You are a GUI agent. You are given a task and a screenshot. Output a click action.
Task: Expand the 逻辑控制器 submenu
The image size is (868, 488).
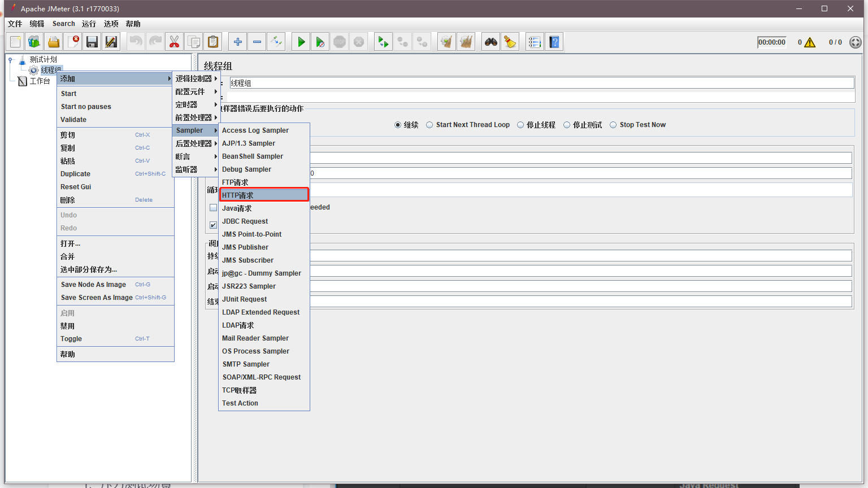click(196, 79)
